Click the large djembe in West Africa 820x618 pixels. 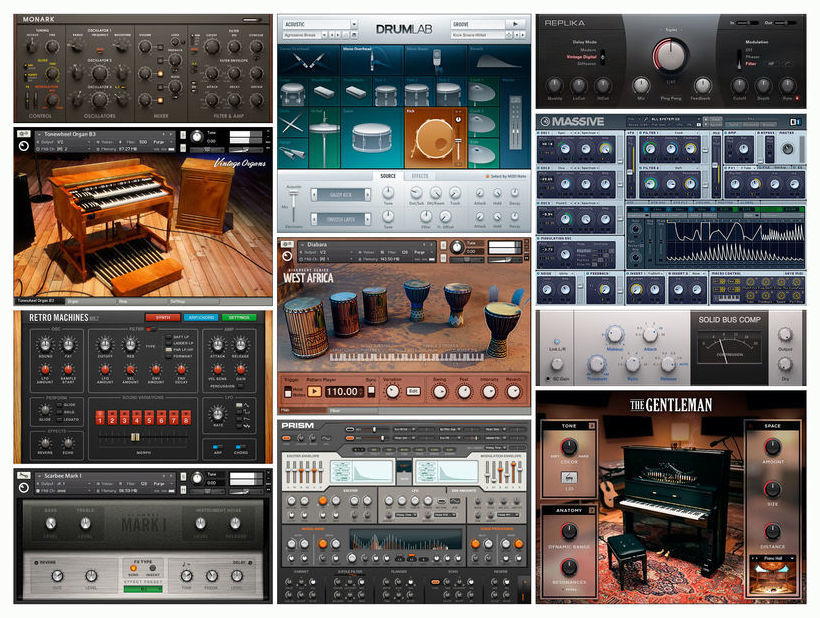(502, 329)
